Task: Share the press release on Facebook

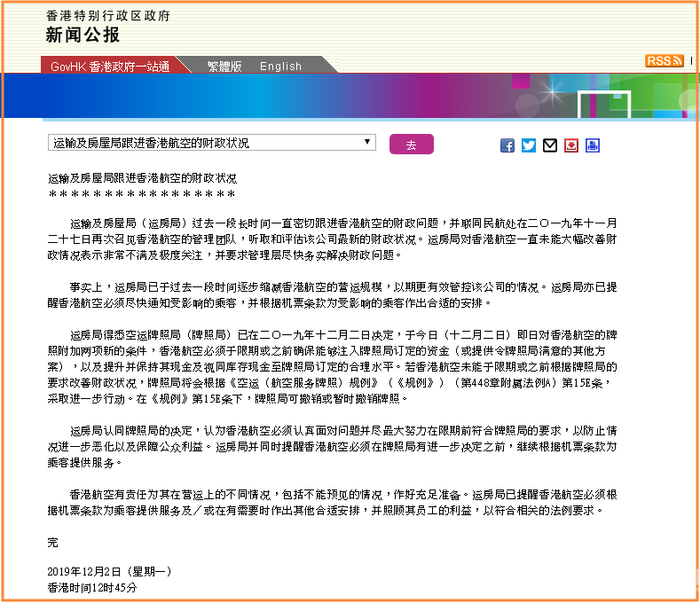Action: coord(507,145)
